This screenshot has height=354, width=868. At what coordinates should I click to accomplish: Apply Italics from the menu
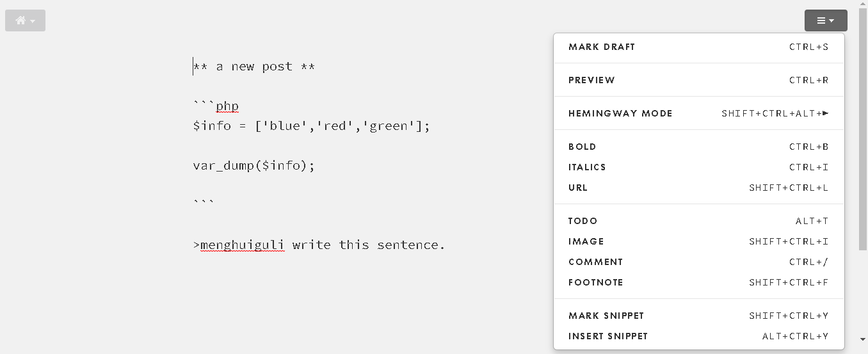(698, 167)
